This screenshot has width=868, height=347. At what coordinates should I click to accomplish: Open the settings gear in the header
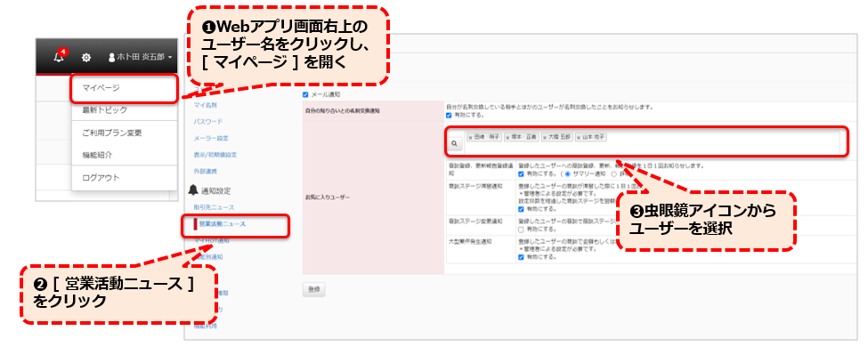pos(86,57)
